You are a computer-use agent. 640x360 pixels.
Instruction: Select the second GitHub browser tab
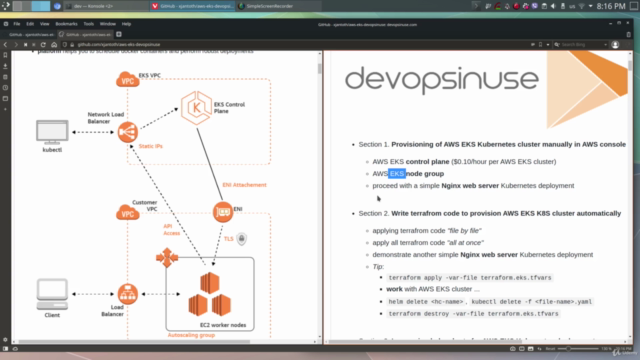[x=85, y=35]
